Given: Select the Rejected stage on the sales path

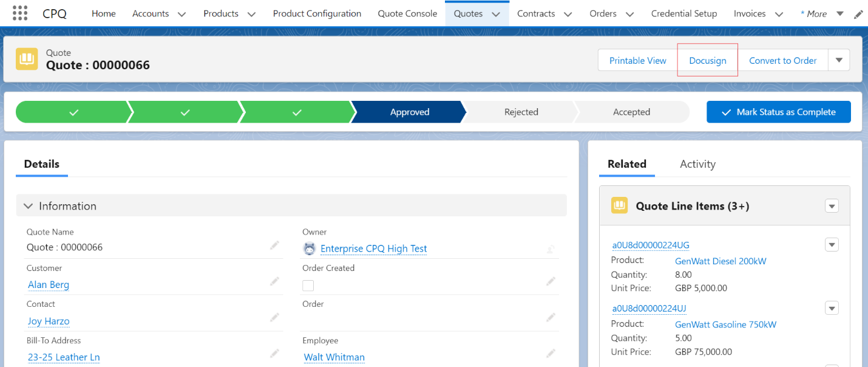Looking at the screenshot, I should 520,112.
